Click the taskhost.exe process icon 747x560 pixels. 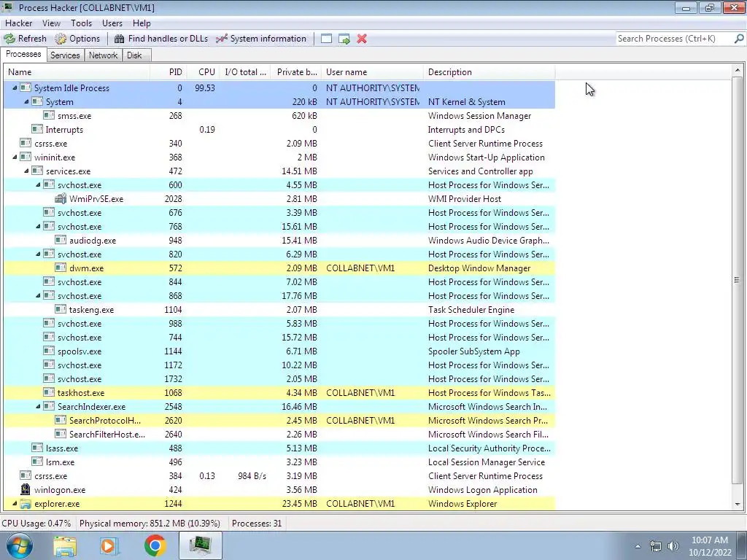pyautogui.click(x=49, y=392)
